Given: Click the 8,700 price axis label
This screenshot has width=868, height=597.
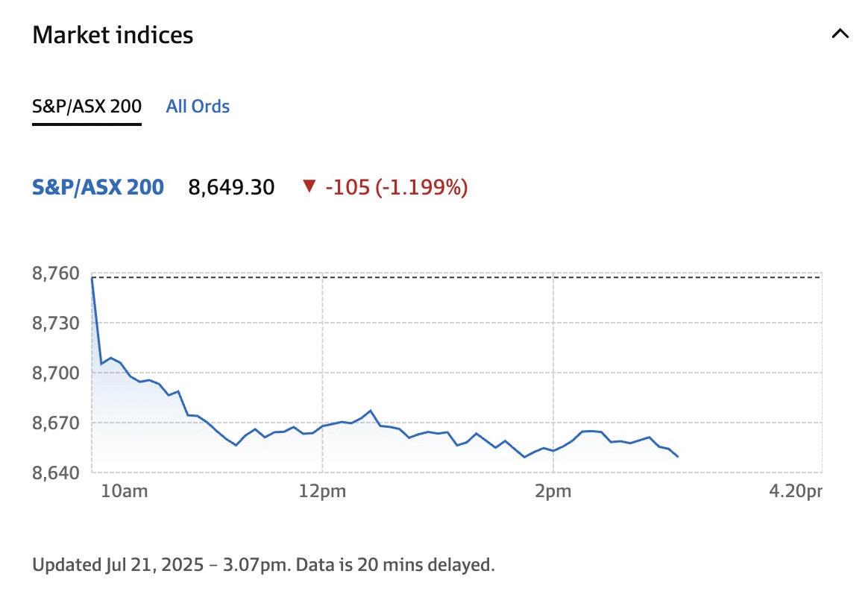Looking at the screenshot, I should [55, 373].
